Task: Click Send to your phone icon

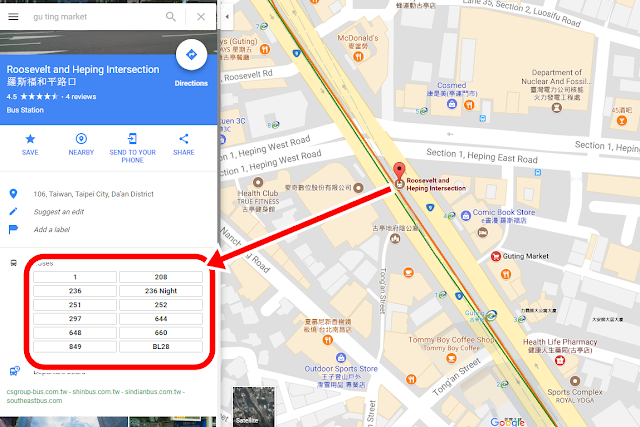Action: pyautogui.click(x=132, y=139)
